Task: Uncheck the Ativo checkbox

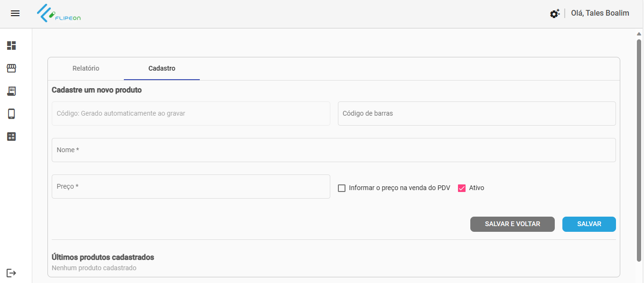Action: pyautogui.click(x=462, y=188)
